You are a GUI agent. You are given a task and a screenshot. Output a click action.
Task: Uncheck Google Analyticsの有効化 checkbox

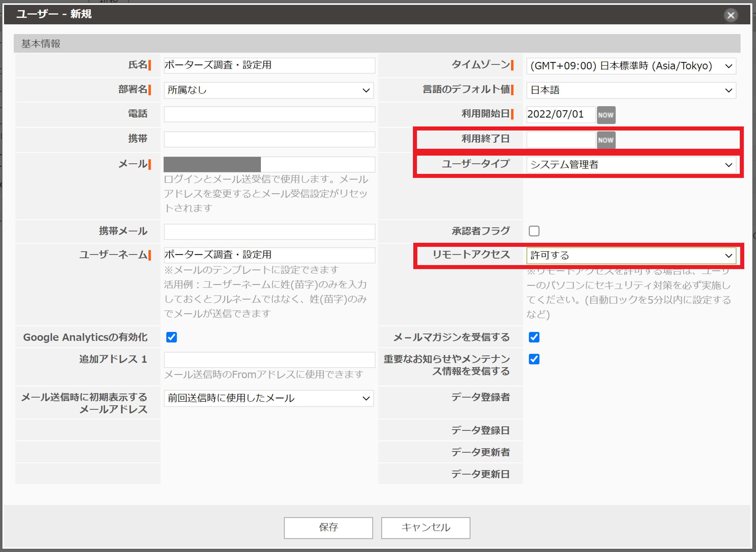point(171,337)
